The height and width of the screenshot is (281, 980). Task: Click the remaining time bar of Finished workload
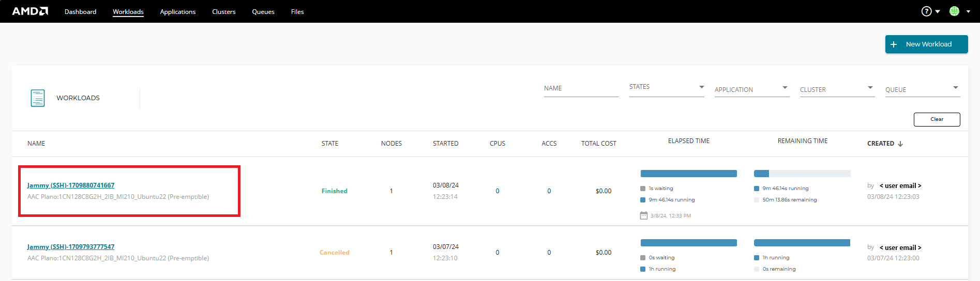(x=802, y=174)
